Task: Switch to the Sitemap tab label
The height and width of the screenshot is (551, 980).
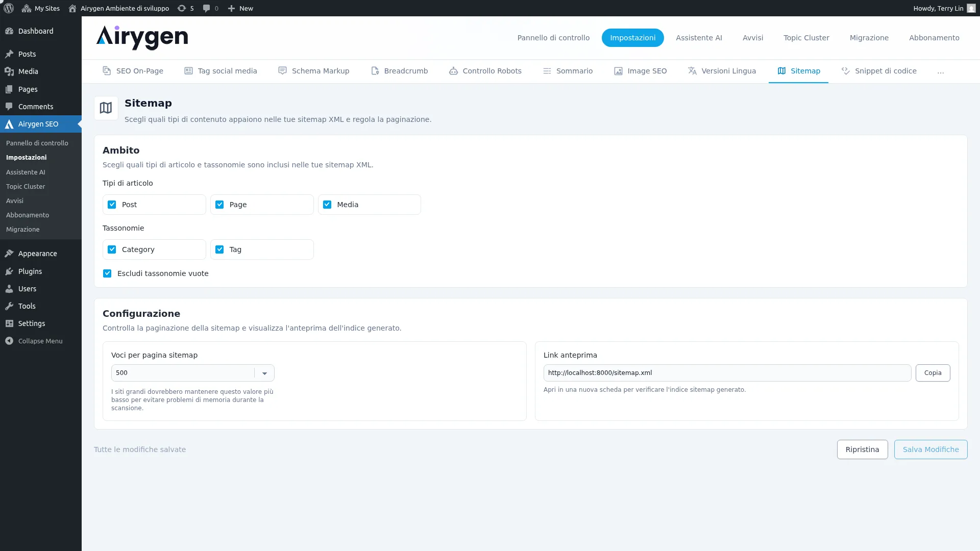Action: click(x=805, y=71)
